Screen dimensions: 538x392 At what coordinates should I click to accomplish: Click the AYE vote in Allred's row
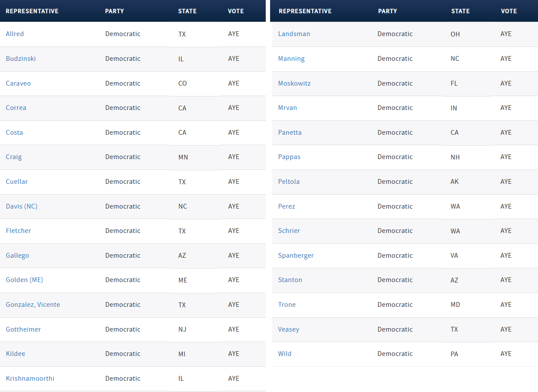(x=234, y=34)
